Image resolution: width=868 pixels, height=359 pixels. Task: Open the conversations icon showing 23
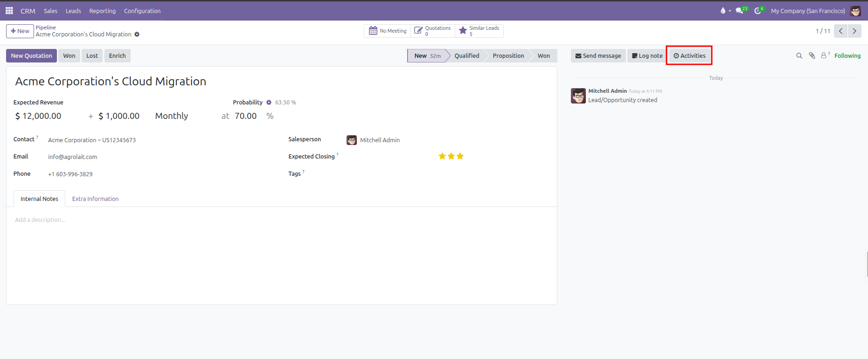click(742, 10)
